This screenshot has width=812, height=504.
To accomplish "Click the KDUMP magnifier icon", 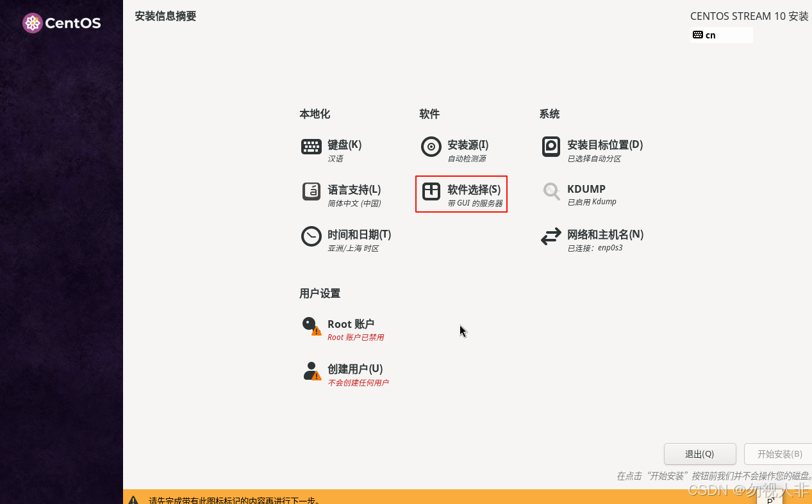I will click(x=551, y=191).
